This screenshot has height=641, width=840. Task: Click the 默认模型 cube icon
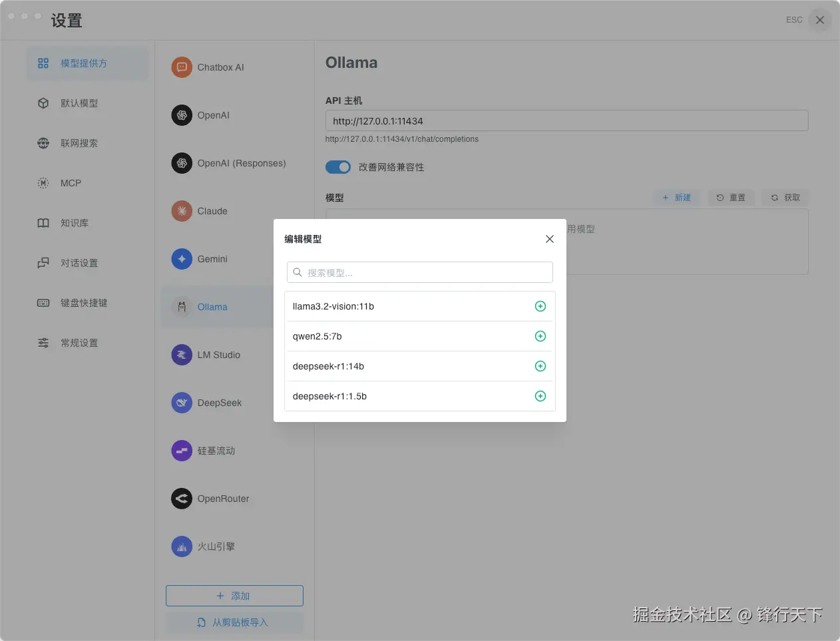[43, 103]
